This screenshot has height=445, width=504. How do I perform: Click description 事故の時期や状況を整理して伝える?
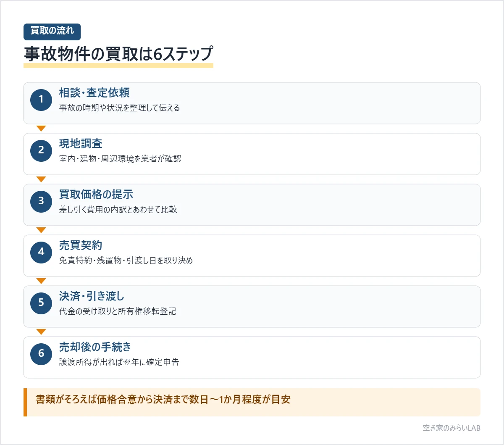(x=120, y=108)
